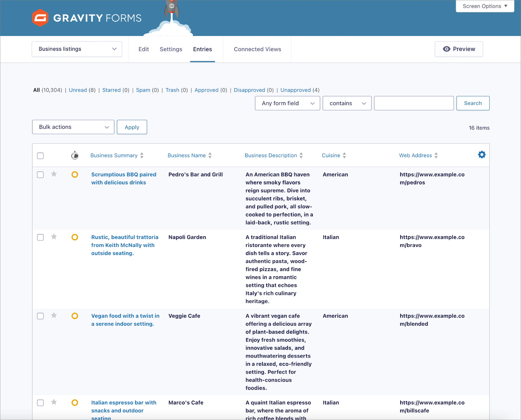Click the approval status header icon
521x420 pixels.
point(75,155)
